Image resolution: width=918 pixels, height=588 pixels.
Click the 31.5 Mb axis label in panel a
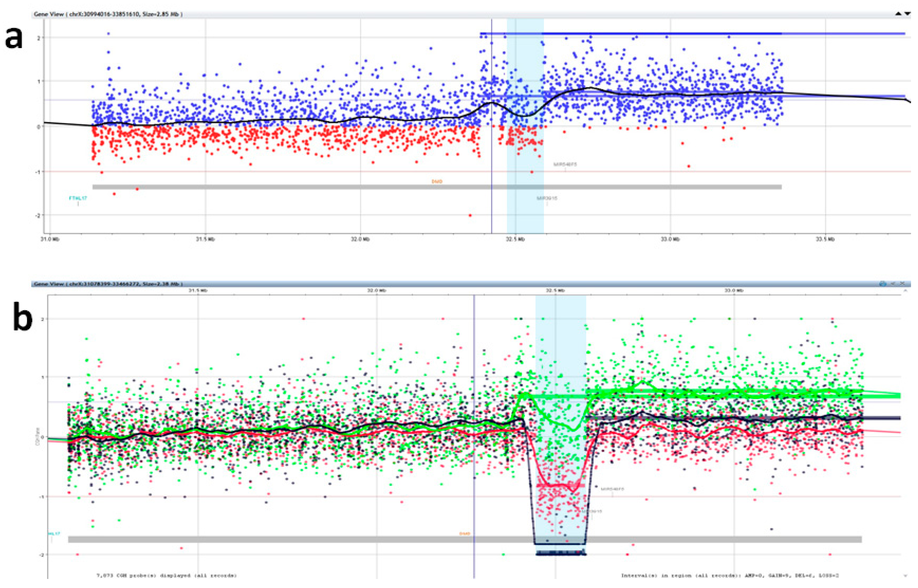tap(205, 239)
